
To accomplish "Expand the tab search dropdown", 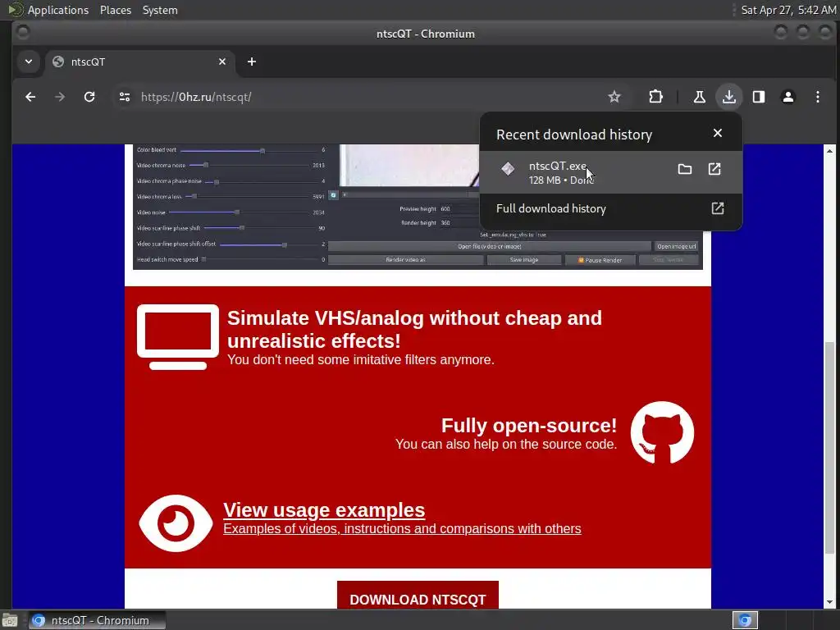I will (29, 62).
